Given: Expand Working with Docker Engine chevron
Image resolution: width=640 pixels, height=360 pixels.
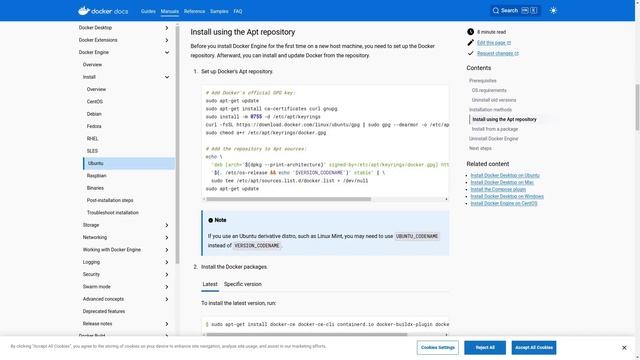Looking at the screenshot, I should click(167, 250).
